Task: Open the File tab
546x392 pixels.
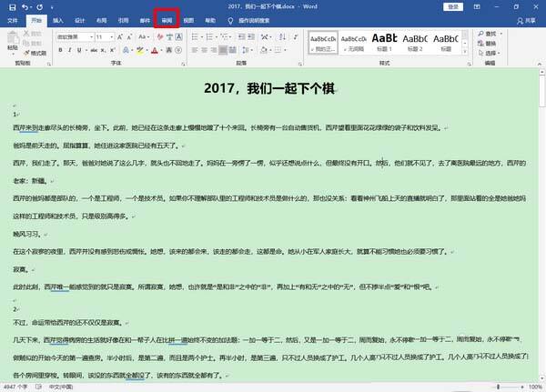Action: pyautogui.click(x=13, y=21)
